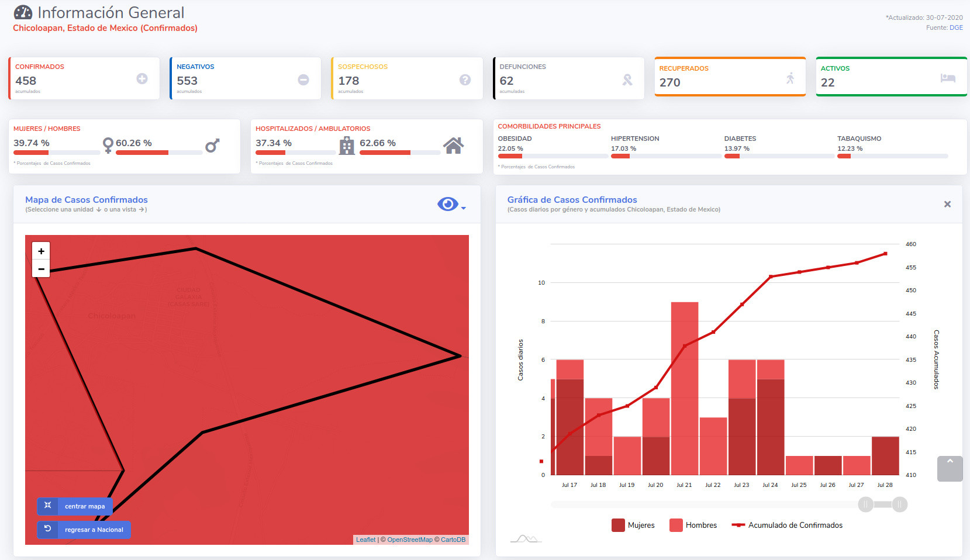Click the Jul 24 bar in the chart
Viewport: 970px width, 560px height.
(x=771, y=417)
